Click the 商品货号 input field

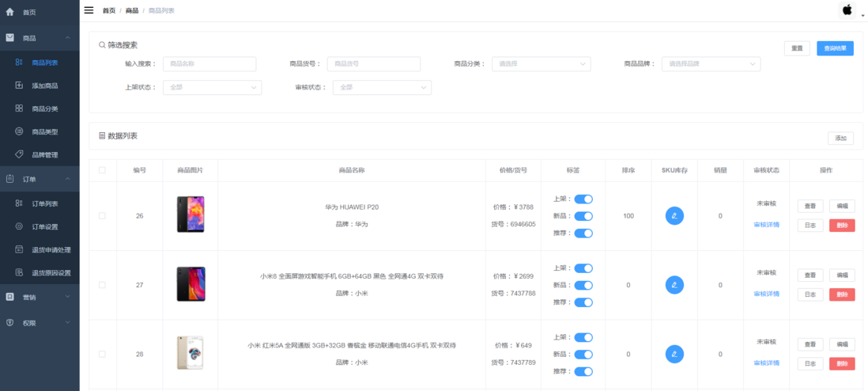pyautogui.click(x=374, y=64)
